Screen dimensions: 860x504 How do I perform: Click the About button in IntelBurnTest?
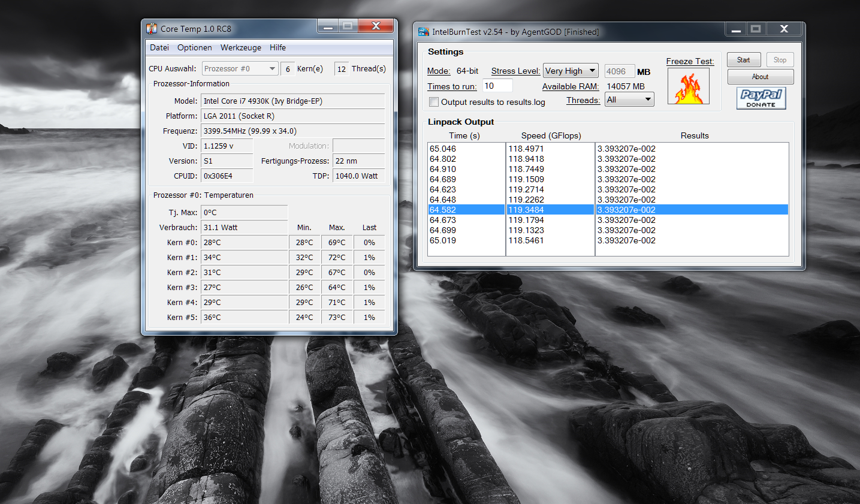click(761, 77)
